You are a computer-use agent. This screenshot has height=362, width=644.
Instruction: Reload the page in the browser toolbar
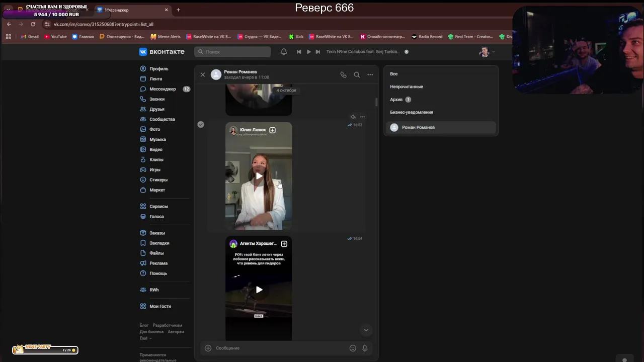coord(33,24)
